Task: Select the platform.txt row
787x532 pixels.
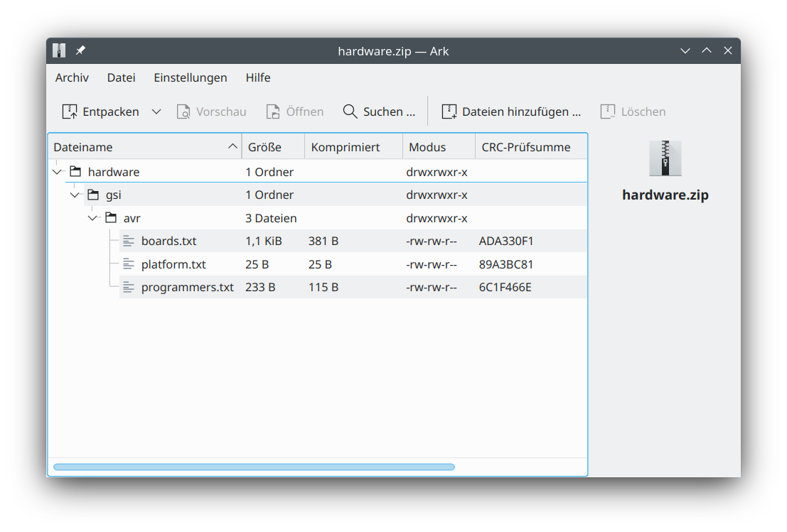Action: tap(173, 264)
